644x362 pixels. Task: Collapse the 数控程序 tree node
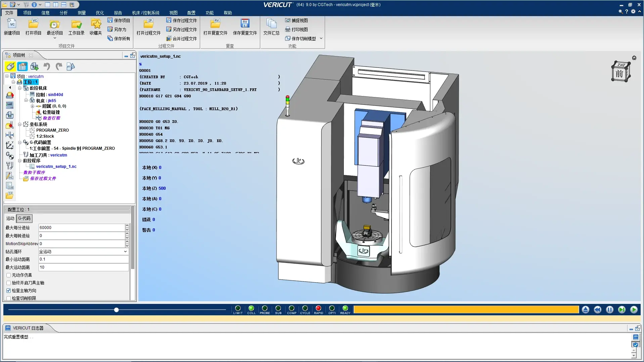click(x=19, y=161)
